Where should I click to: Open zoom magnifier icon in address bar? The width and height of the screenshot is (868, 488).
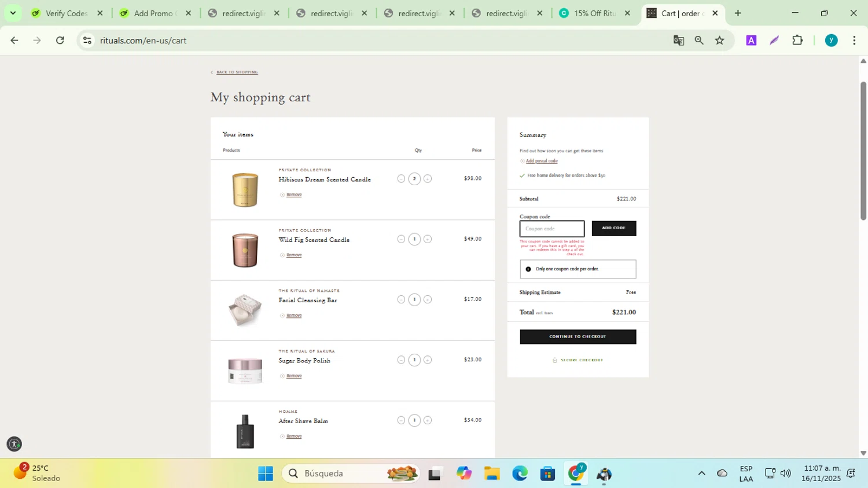699,40
